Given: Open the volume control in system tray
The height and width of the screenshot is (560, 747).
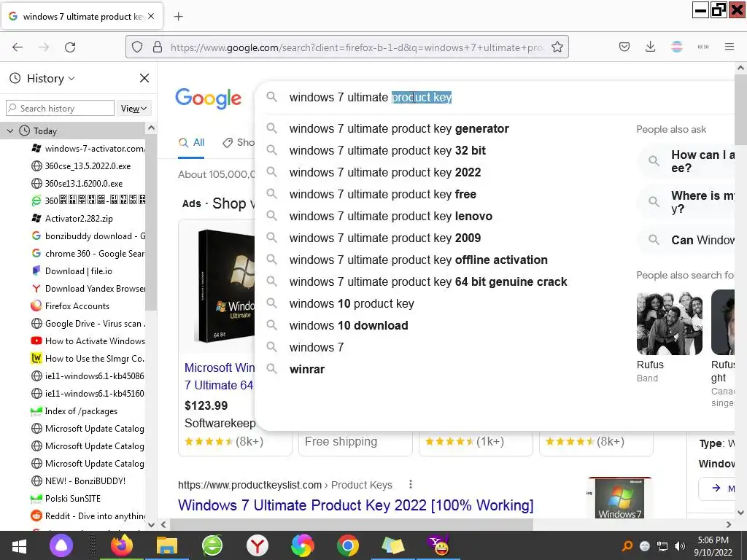Looking at the screenshot, I should pyautogui.click(x=680, y=546).
